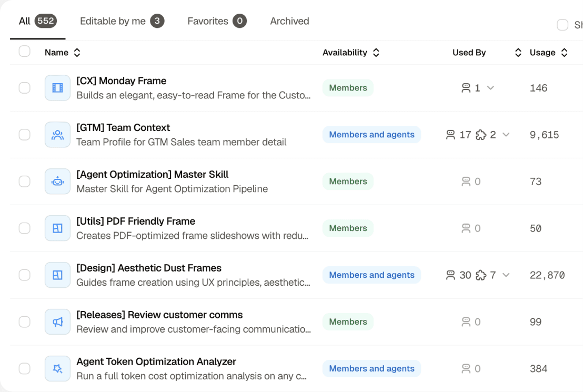583x392 pixels.
Task: Click Members badge in Master Skill row
Action: [348, 182]
